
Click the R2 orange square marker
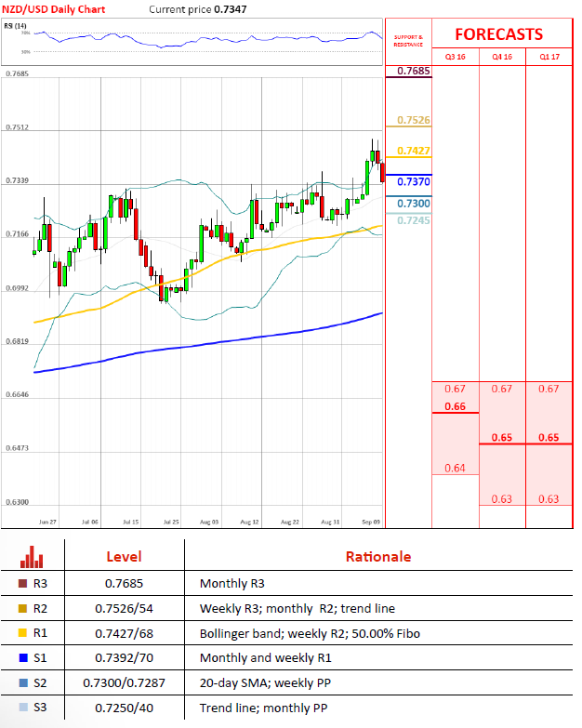[23, 609]
